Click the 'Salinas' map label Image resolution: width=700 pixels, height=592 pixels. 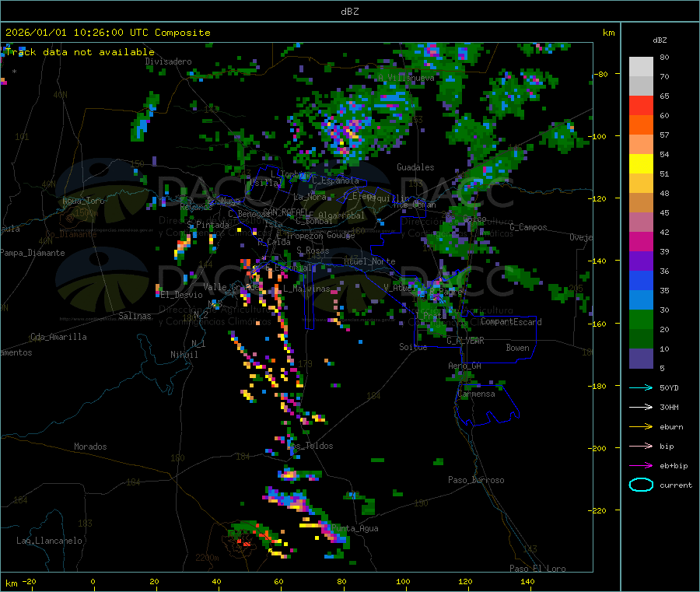(x=135, y=316)
